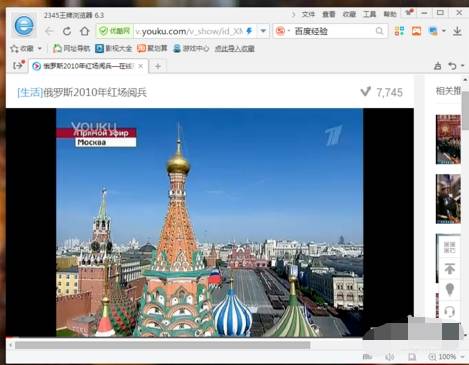Select the 俄罗斯2010年红场阅兵 tab
The width and height of the screenshot is (469, 365).
[x=87, y=66]
